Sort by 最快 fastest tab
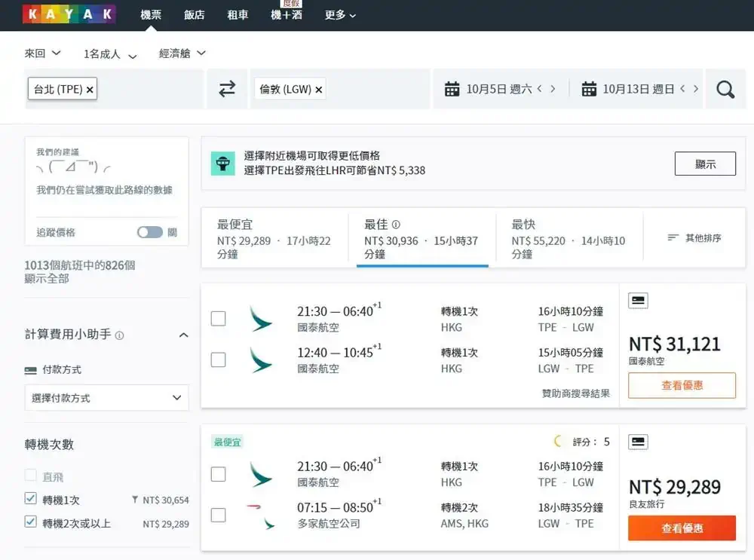Image resolution: width=754 pixels, height=560 pixels. [569, 237]
